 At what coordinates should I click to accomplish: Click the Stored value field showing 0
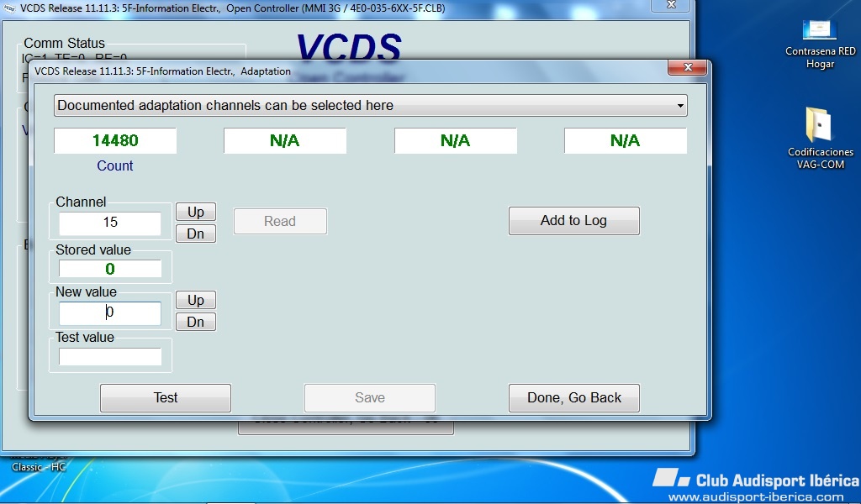(x=110, y=269)
